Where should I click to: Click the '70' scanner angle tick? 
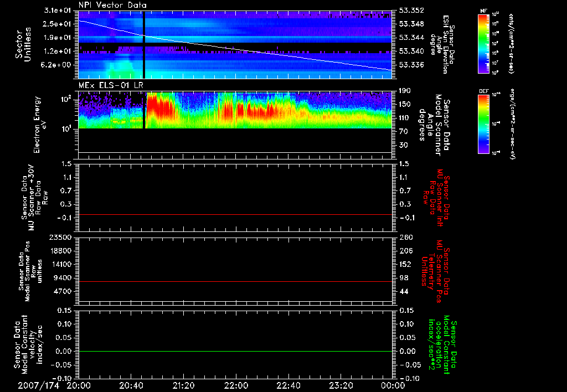(403, 132)
